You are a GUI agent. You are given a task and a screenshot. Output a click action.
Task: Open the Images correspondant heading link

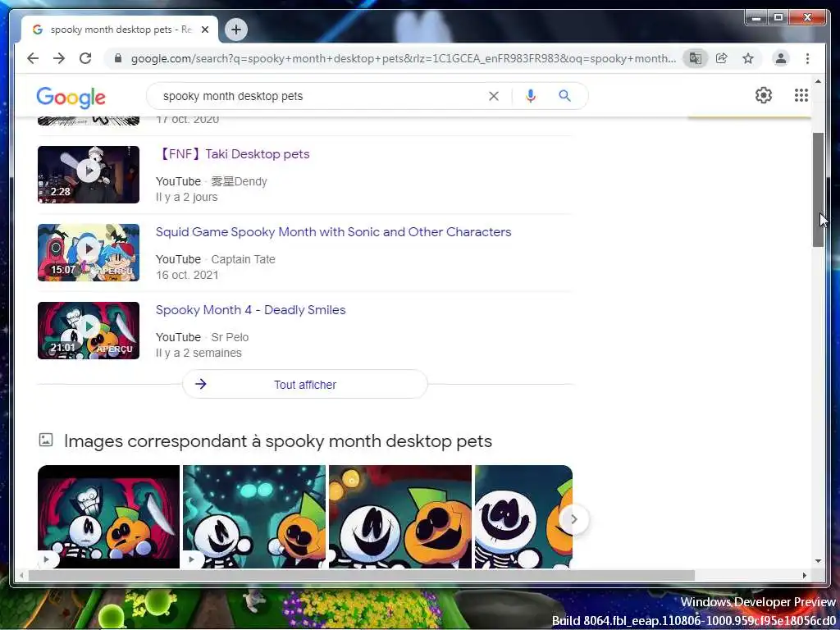277,441
